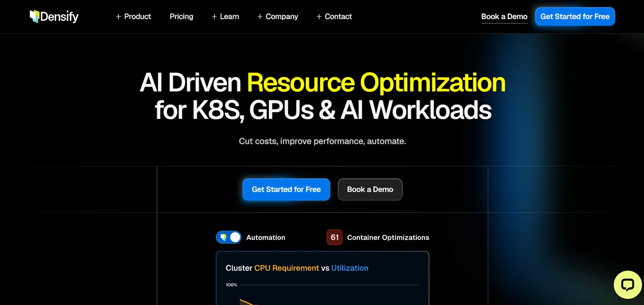Click the Container Optimizations label
This screenshot has width=644, height=305.
[x=388, y=237]
